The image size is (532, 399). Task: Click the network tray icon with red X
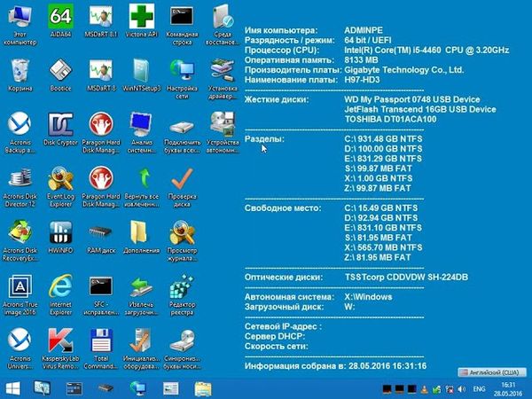[x=450, y=389]
